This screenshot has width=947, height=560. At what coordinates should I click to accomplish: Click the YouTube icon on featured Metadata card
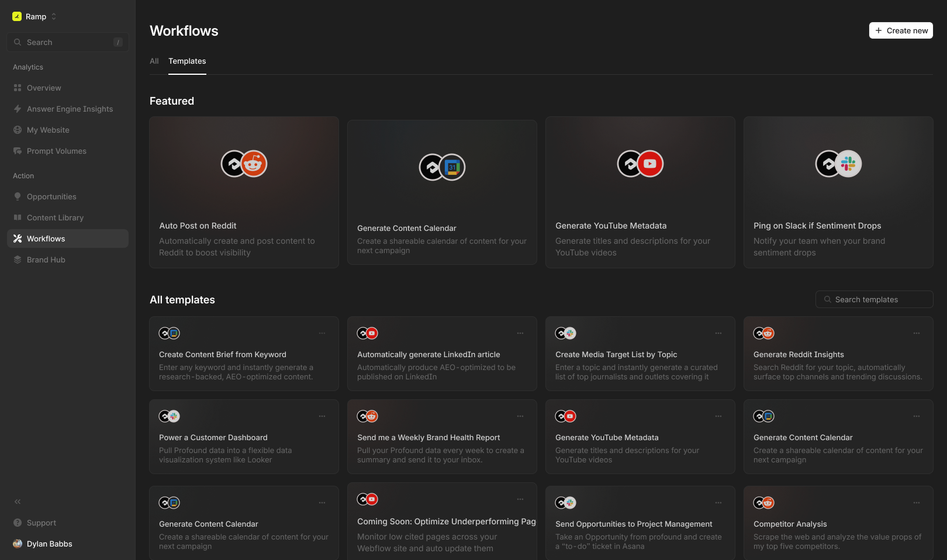(650, 164)
